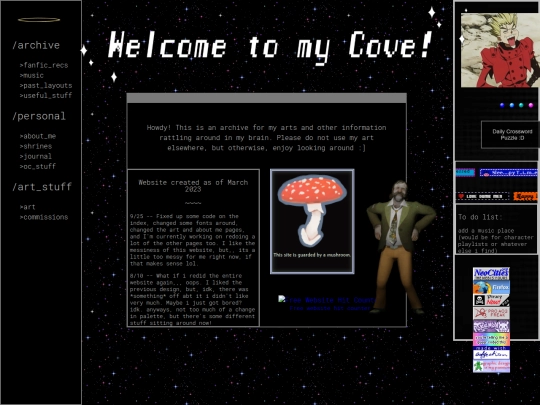Image resolution: width=540 pixels, height=405 pixels.
Task: Open the Daily Crossword Puzzle button
Action: click(x=510, y=135)
